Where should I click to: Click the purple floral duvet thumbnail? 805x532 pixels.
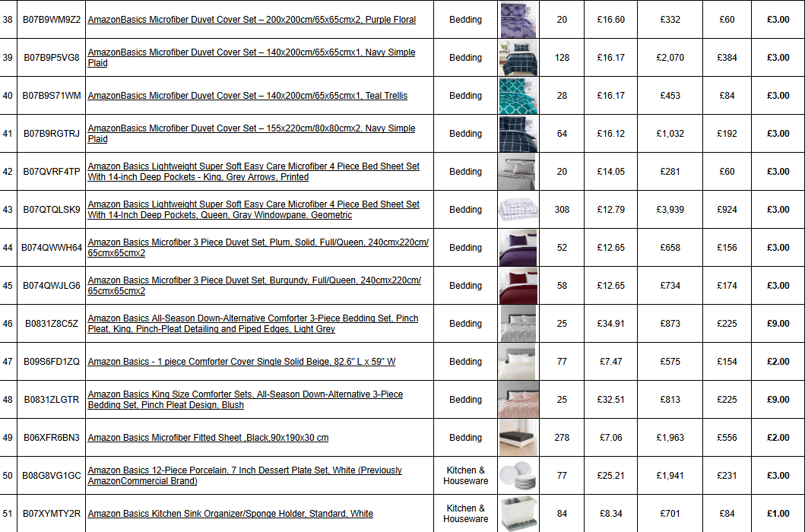[x=518, y=20]
